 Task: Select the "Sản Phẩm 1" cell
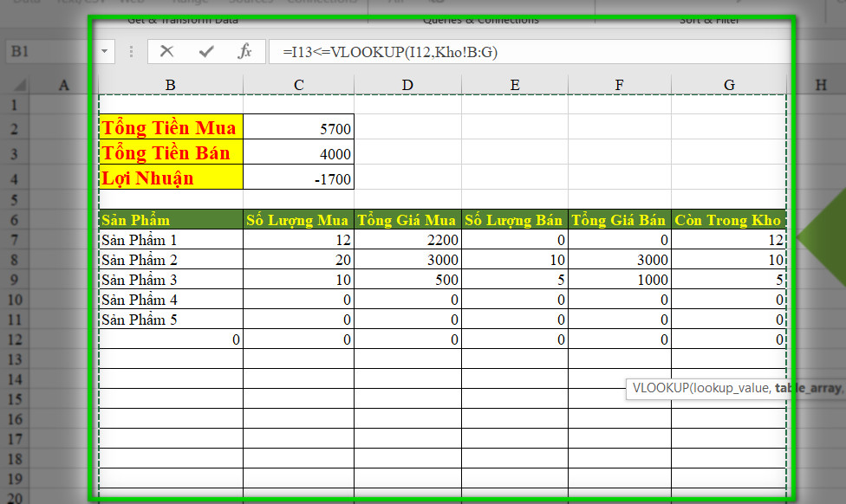171,239
